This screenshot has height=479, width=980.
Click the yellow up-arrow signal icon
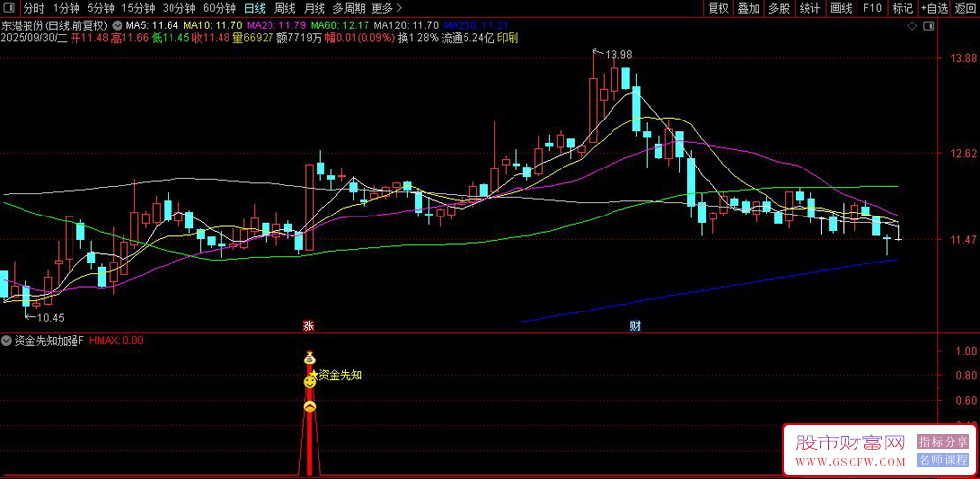tap(310, 407)
